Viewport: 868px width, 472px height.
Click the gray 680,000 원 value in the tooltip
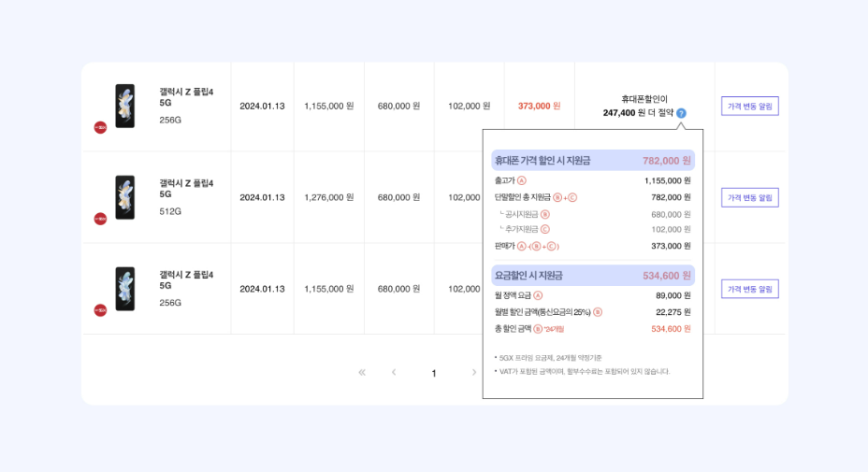[x=671, y=214]
